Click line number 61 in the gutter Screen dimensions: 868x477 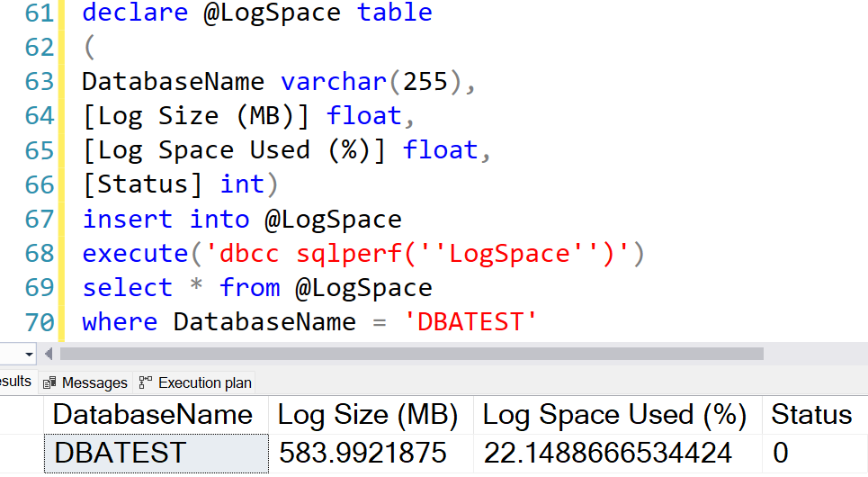click(40, 13)
